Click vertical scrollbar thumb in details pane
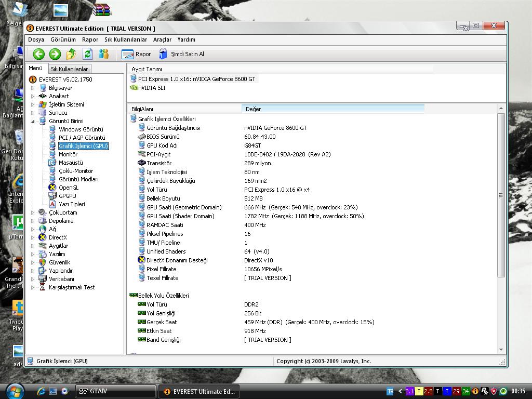Image resolution: width=532 pixels, height=399 pixels. [x=501, y=195]
